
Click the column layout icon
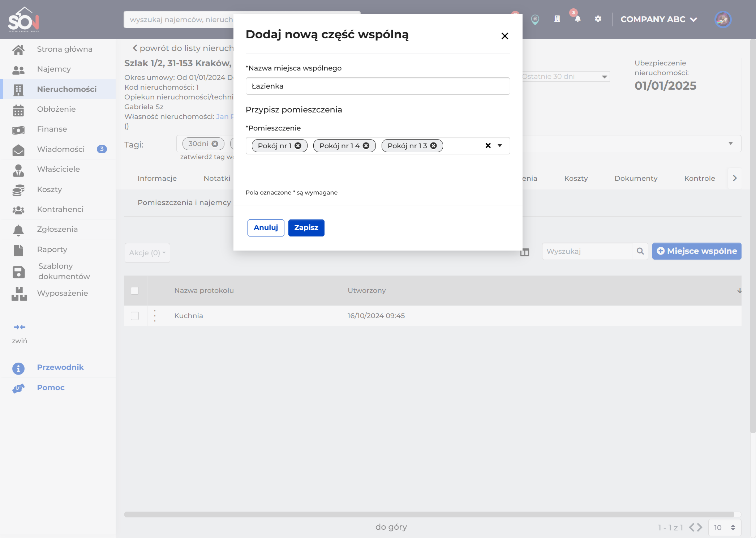[525, 252]
